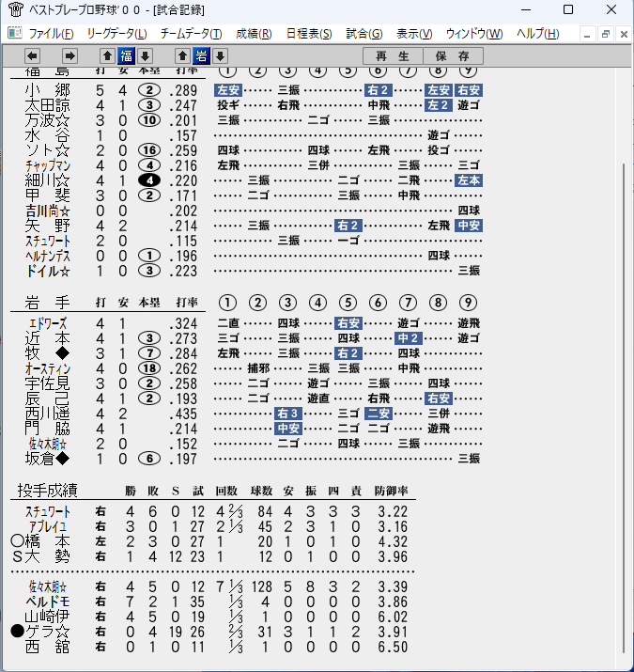The image size is (634, 672).
Task: Restore the inner document window
Action: pyautogui.click(x=605, y=34)
